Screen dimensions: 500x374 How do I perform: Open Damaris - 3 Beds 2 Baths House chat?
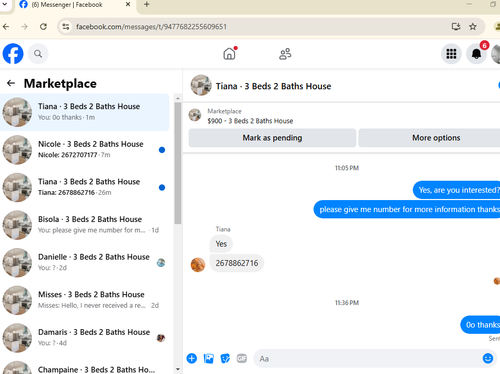pos(85,338)
